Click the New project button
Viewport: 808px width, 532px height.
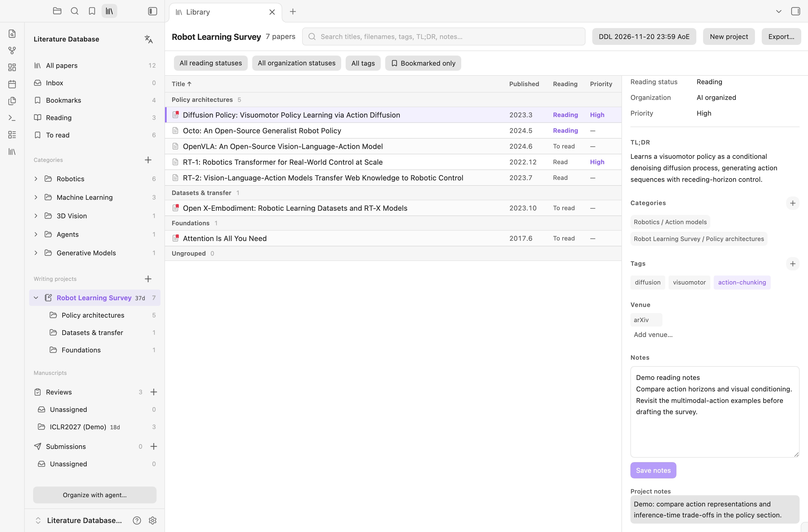(x=729, y=37)
